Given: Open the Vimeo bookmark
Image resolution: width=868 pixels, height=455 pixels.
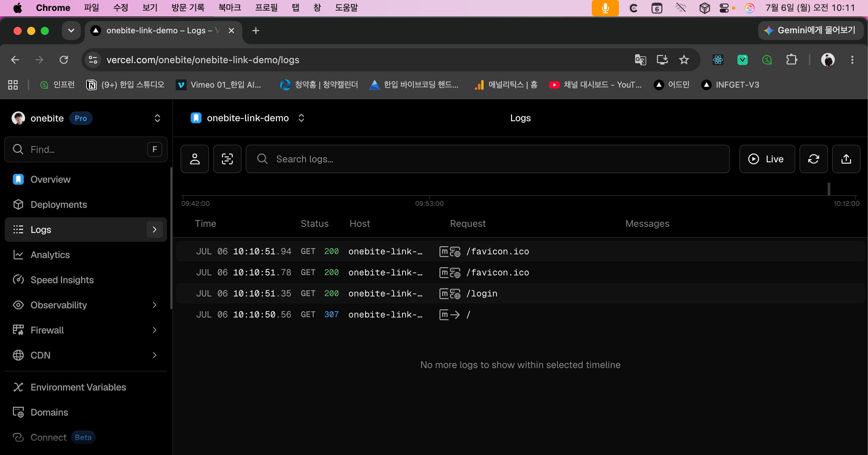Looking at the screenshot, I should pos(219,85).
